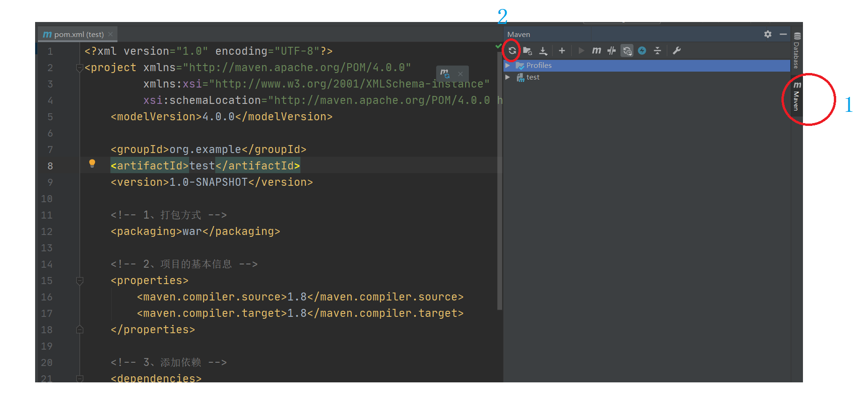Viewport: 868px width, 417px height.
Task: Click Download Sources and Documentation icon
Action: pyautogui.click(x=543, y=51)
